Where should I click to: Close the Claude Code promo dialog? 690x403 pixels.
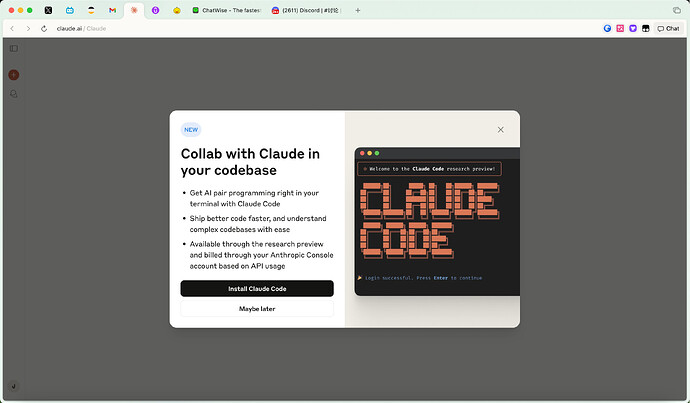coord(500,130)
